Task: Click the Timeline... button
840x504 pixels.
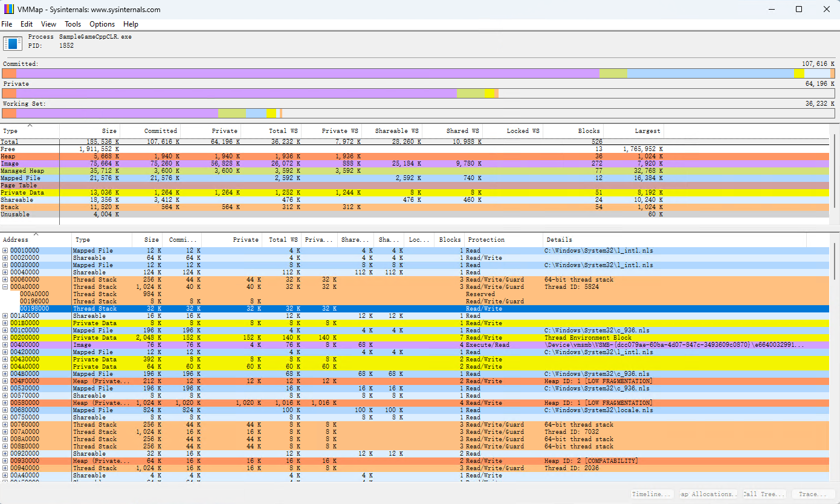Action: [653, 494]
